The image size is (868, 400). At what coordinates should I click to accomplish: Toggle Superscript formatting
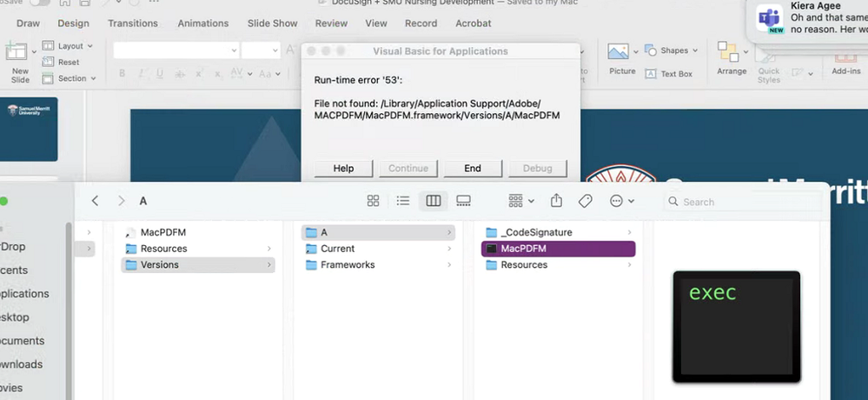point(199,74)
